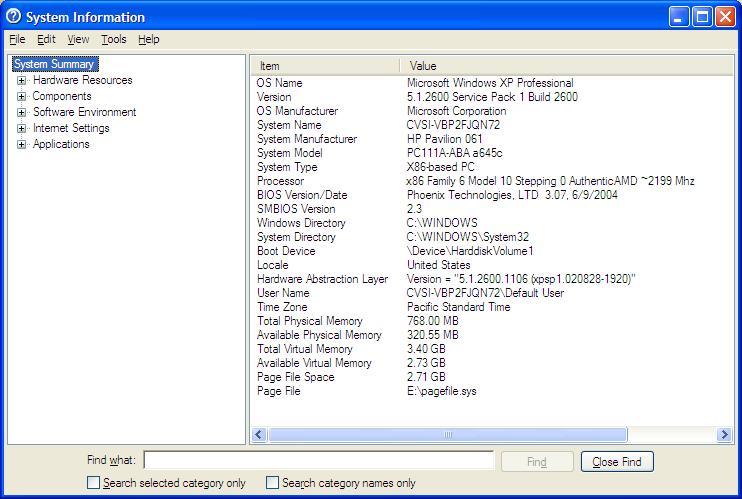The image size is (742, 499).
Task: Select the User Name row
Action: coord(491,293)
